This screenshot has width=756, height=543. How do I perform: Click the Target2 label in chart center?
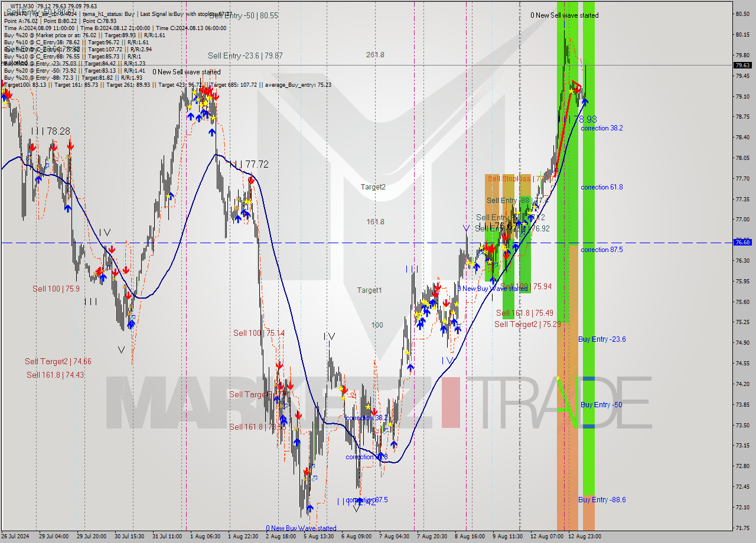coord(373,187)
